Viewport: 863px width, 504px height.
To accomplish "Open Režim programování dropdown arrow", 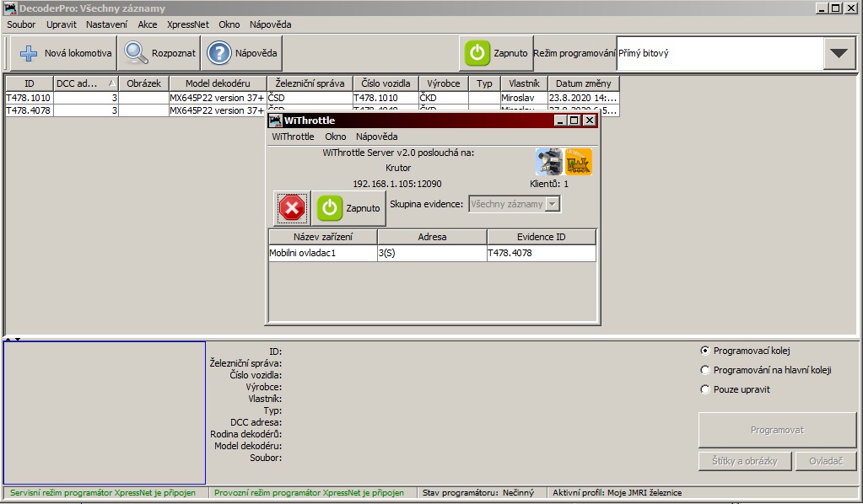I will [839, 53].
